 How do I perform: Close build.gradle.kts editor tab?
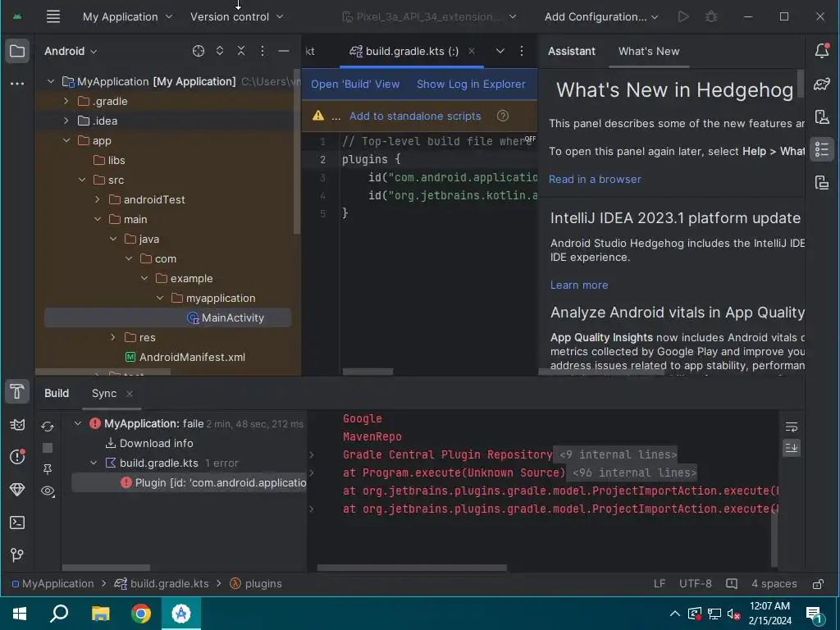[x=472, y=51]
